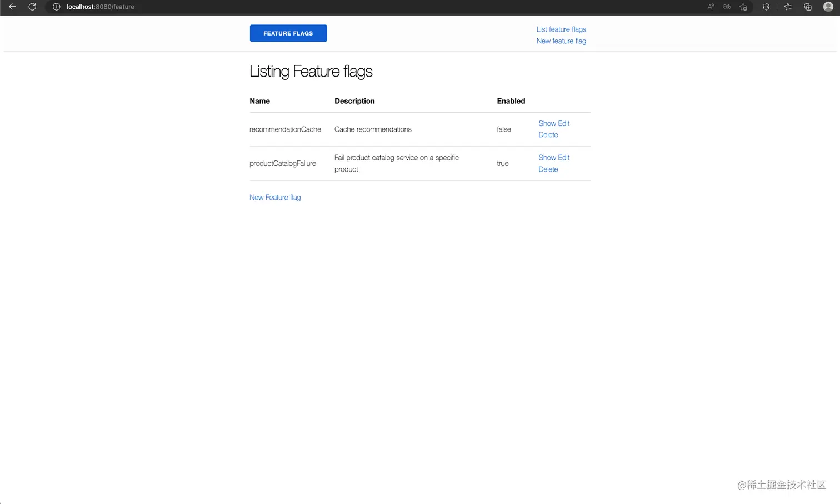Open the browser extensions icon

tap(766, 7)
